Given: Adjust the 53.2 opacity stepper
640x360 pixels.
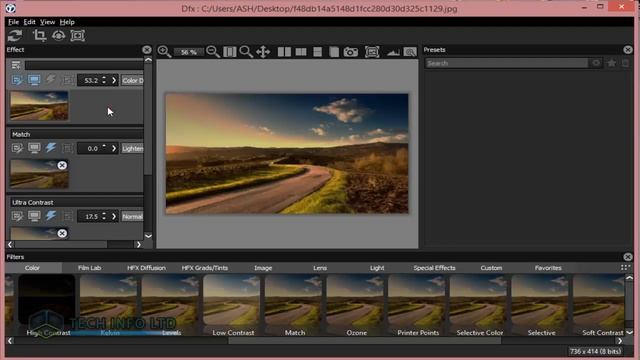Looking at the screenshot, I should click(x=104, y=80).
